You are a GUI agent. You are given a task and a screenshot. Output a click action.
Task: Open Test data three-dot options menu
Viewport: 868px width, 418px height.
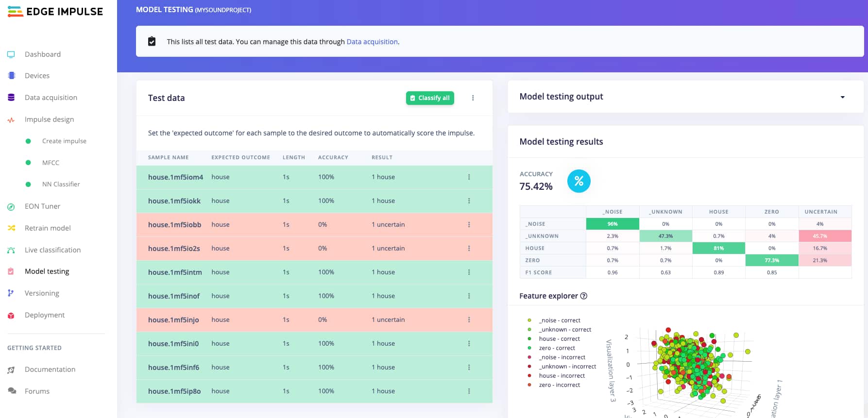[473, 98]
